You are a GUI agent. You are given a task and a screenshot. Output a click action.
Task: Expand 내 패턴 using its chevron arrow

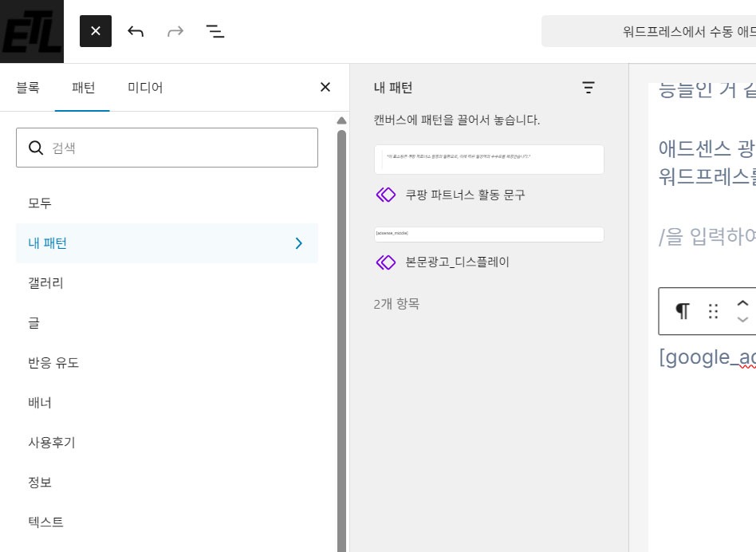pyautogui.click(x=299, y=243)
